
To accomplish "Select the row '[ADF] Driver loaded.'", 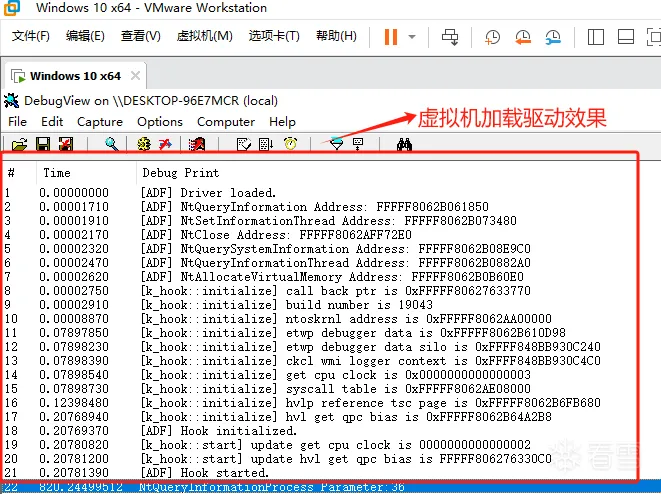I will pyautogui.click(x=320, y=193).
